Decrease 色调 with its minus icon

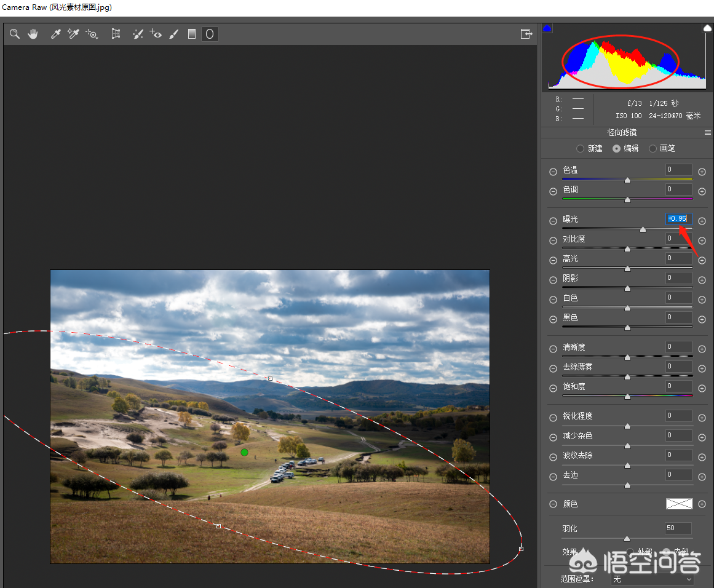click(x=553, y=191)
